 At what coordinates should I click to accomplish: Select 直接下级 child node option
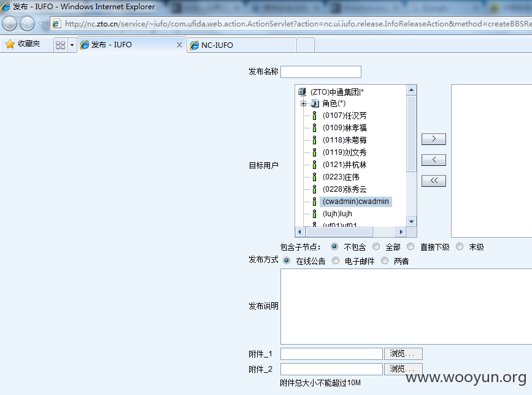(x=411, y=246)
